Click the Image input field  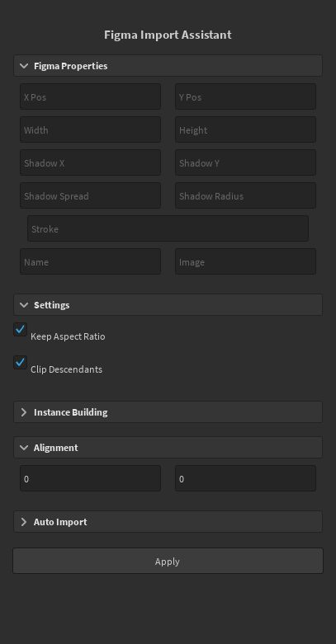click(245, 261)
